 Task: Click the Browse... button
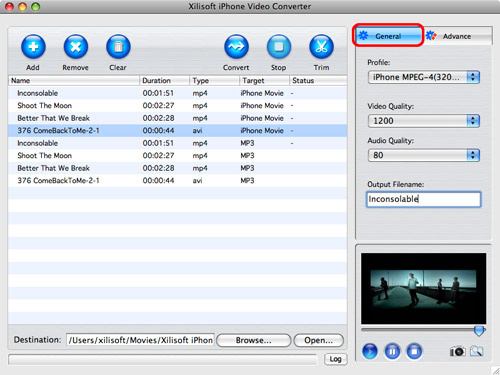pos(254,340)
